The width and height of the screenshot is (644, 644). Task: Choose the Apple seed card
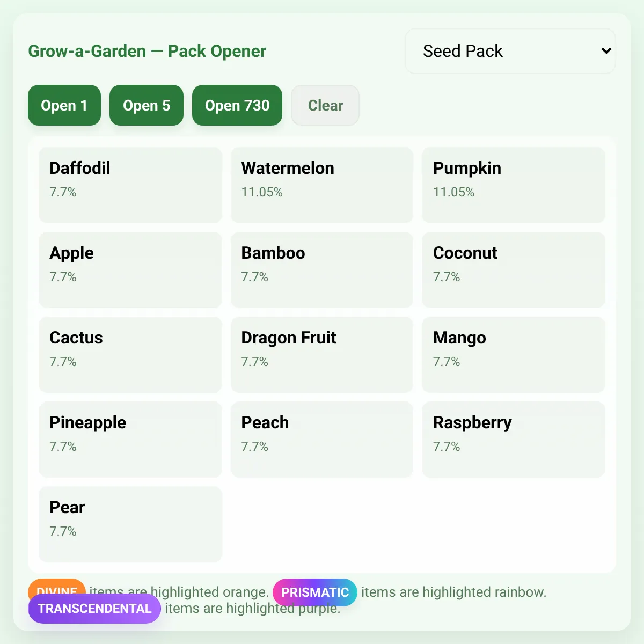click(130, 270)
